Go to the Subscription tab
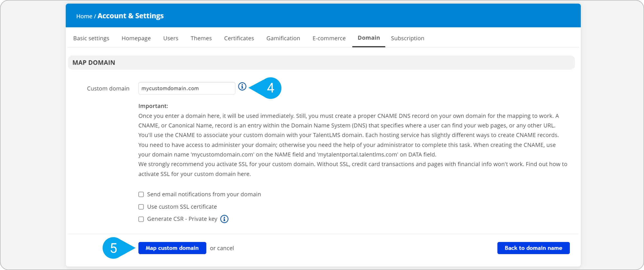Screen dimensions: 644x270 tap(407, 38)
